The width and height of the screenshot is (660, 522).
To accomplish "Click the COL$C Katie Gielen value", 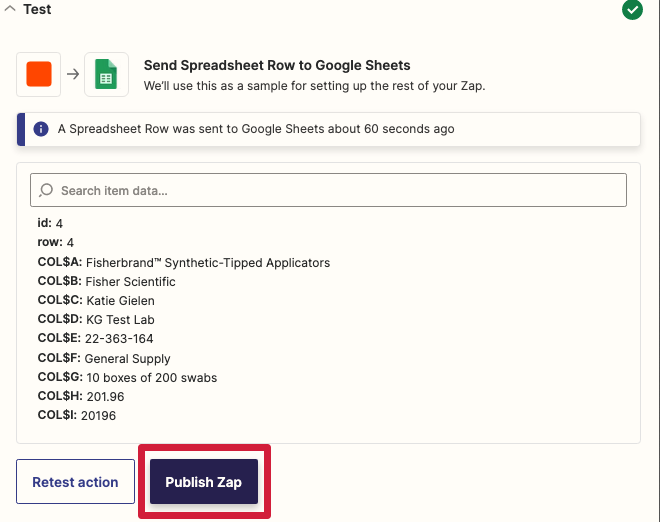I will click(x=120, y=301).
